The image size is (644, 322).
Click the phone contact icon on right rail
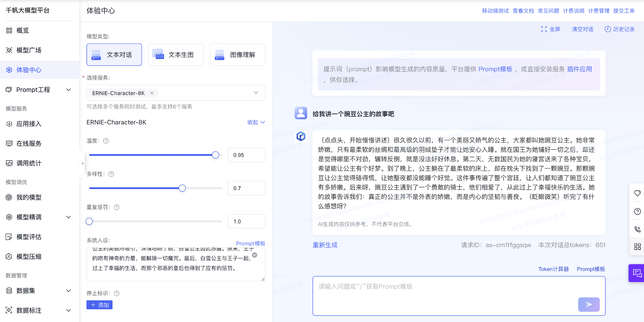pyautogui.click(x=637, y=229)
